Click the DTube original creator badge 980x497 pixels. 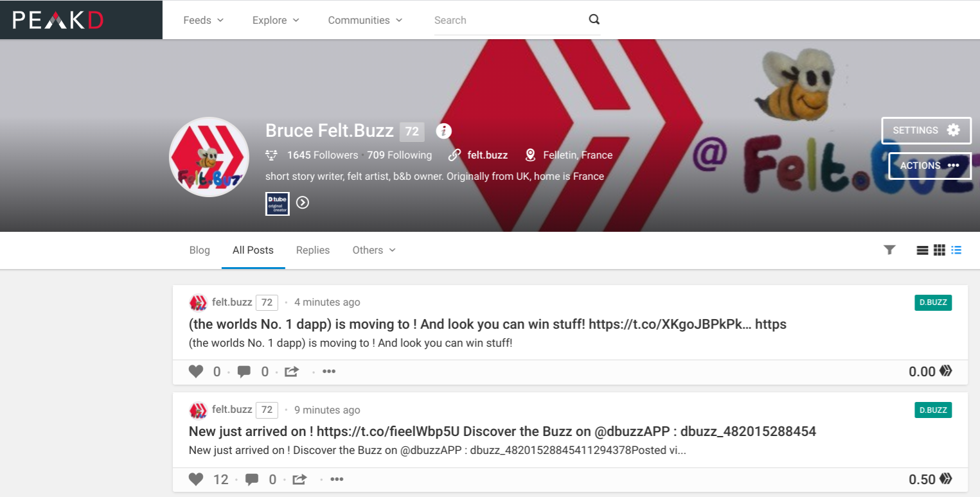point(278,204)
